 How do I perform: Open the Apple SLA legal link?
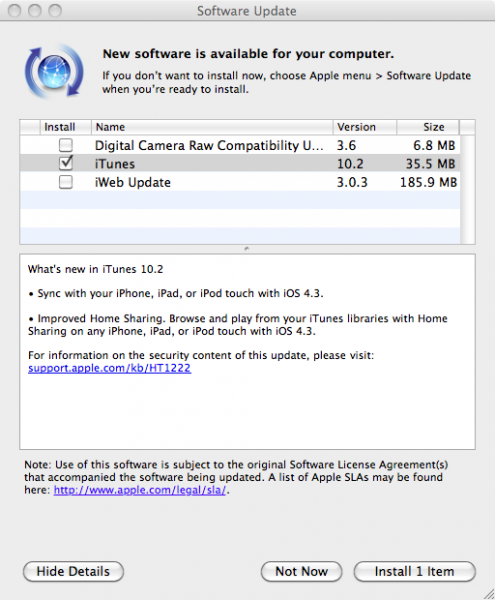(140, 490)
